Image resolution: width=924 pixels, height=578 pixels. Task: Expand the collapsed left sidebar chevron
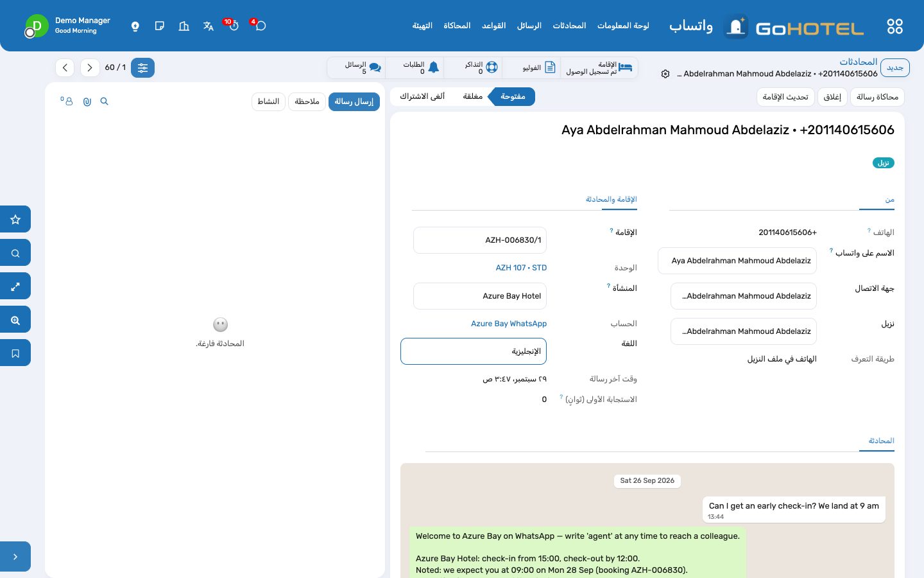[15, 557]
